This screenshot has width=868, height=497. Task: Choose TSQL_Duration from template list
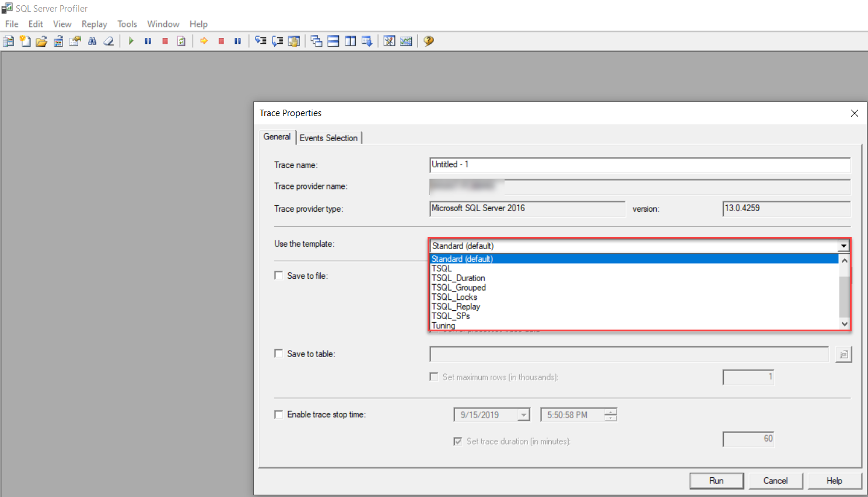coord(634,278)
